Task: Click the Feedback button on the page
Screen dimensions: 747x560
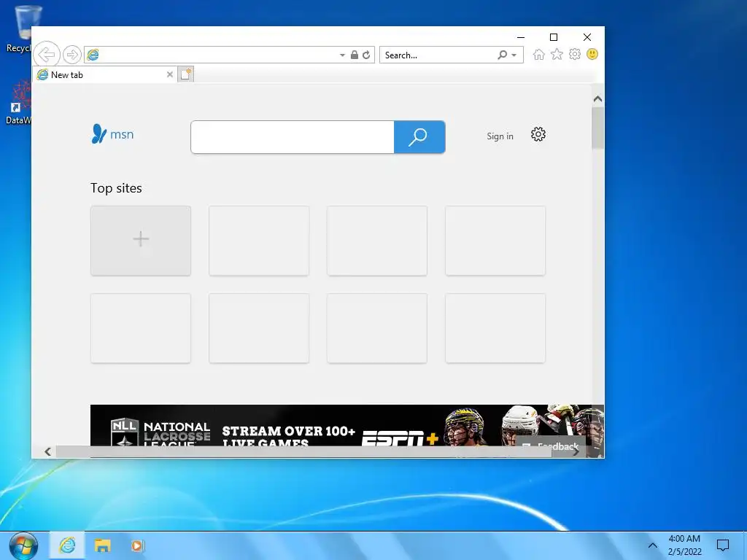Action: pyautogui.click(x=550, y=446)
